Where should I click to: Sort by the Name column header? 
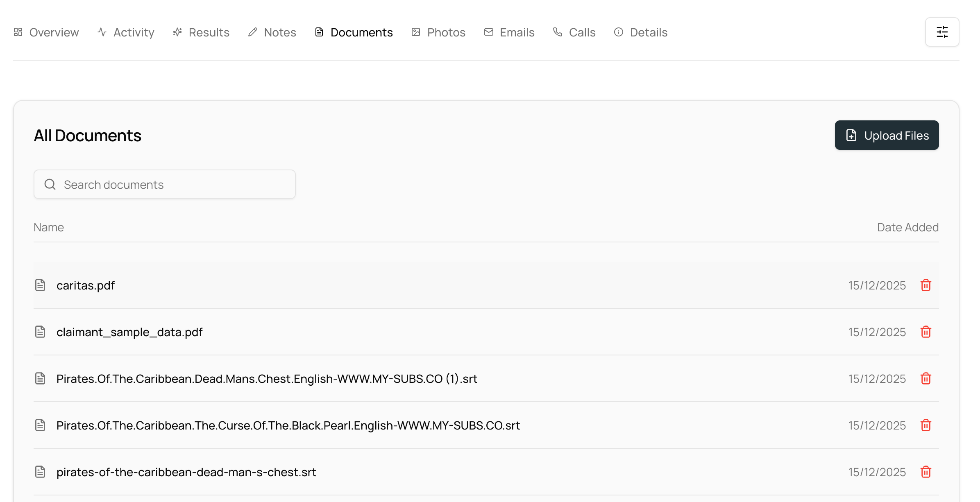[x=49, y=227]
